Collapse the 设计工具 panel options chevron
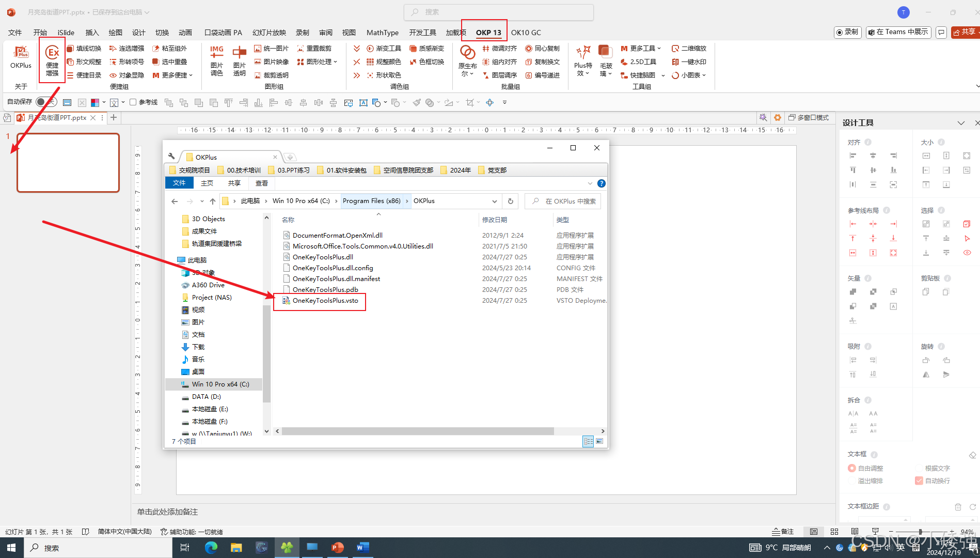The height and width of the screenshot is (558, 980). pos(961,123)
